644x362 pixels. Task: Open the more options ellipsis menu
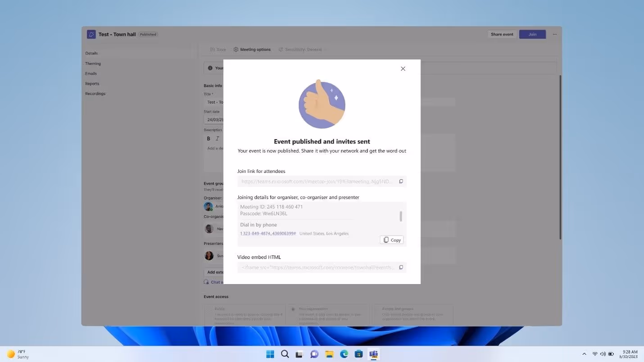coord(555,34)
